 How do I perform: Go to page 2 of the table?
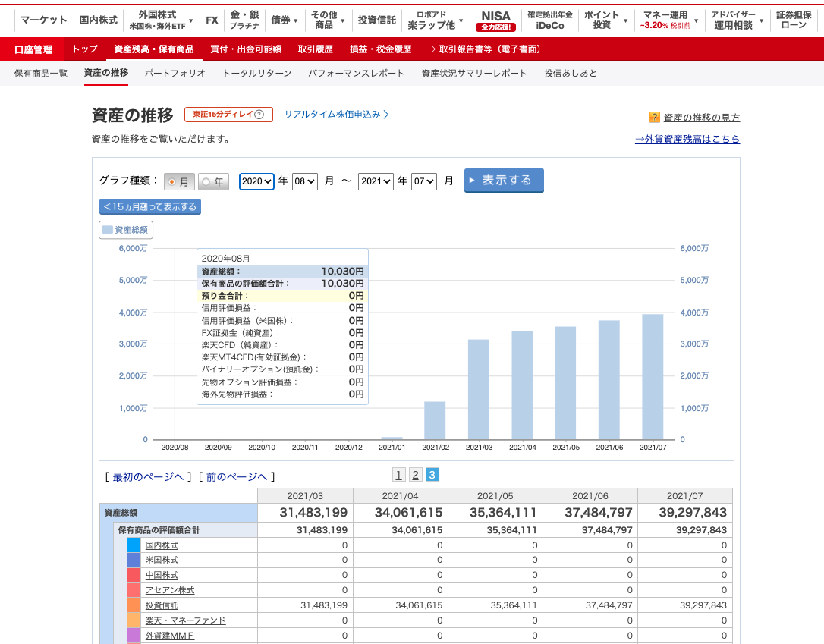(x=415, y=475)
